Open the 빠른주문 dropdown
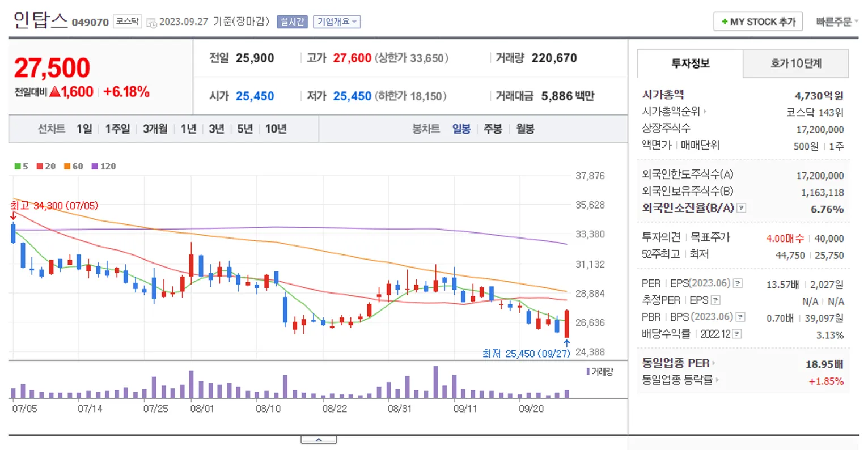The width and height of the screenshot is (868, 450). pyautogui.click(x=837, y=22)
